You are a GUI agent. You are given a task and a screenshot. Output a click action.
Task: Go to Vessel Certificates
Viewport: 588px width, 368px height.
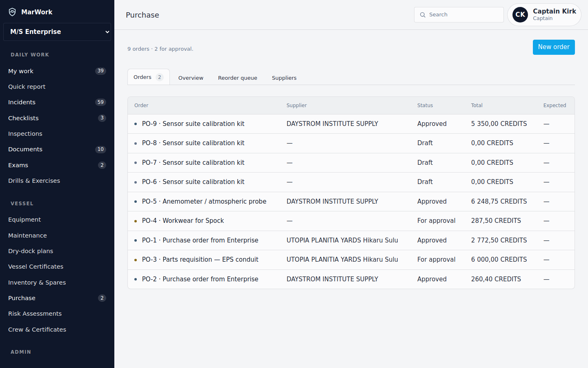pos(57,267)
